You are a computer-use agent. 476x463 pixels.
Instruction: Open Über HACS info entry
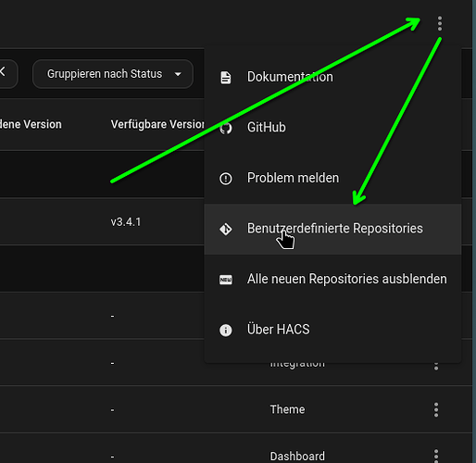point(332,330)
